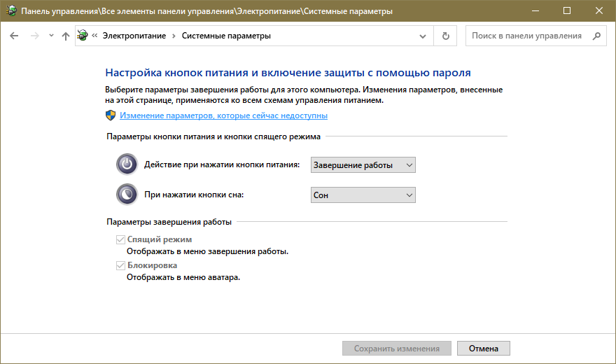
Task: Toggle the "Спящий режим" checkbox
Action: click(120, 240)
